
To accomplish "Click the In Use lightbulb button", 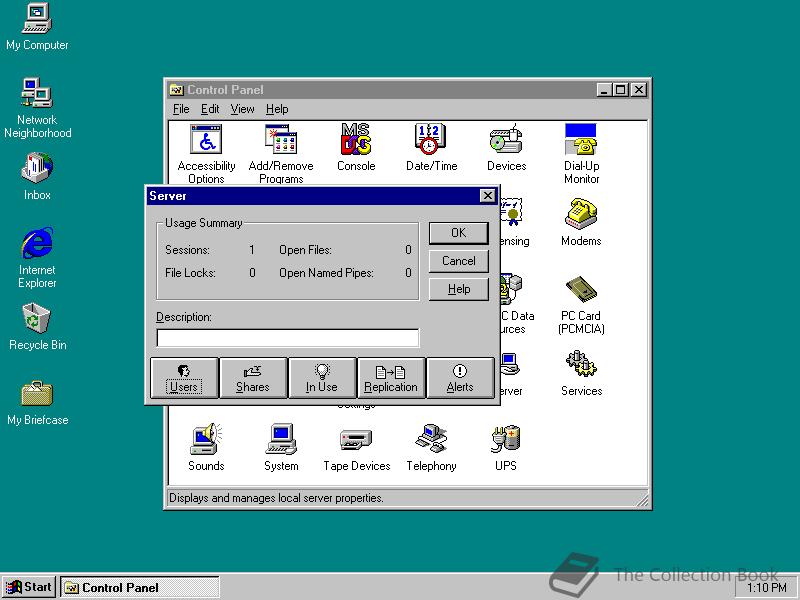I will tap(322, 378).
